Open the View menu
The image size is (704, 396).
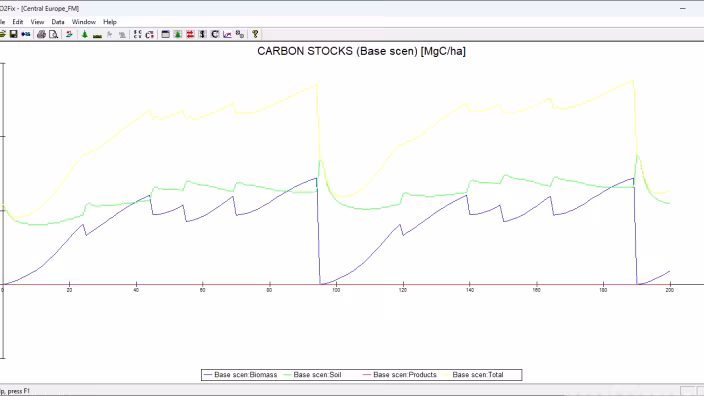(37, 22)
